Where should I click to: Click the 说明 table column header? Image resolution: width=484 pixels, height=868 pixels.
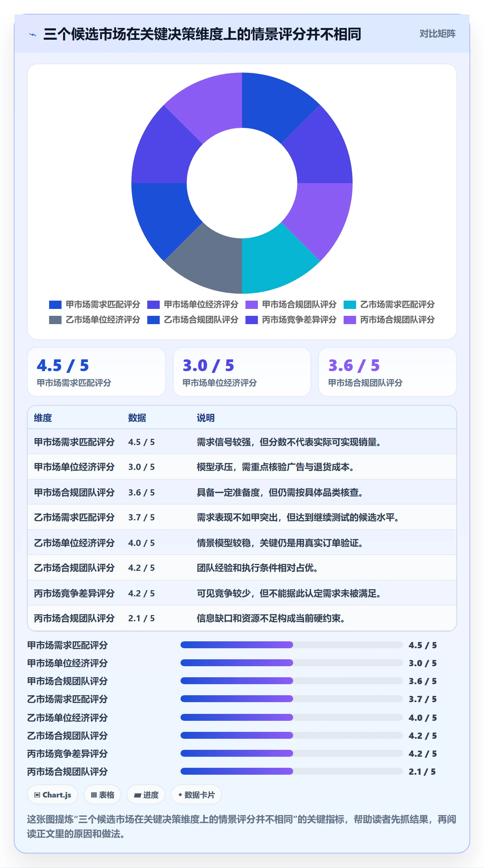tap(206, 418)
